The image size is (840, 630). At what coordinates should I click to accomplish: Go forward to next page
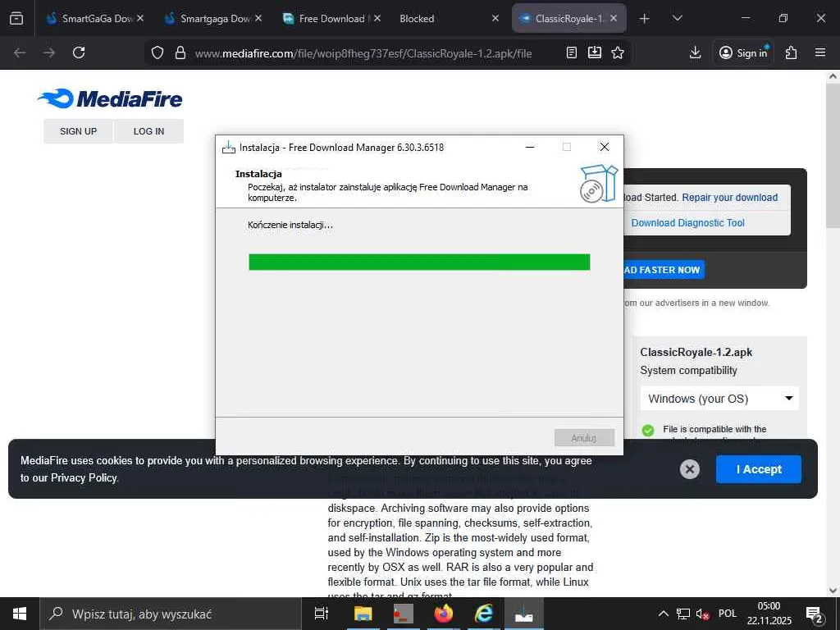[48, 52]
